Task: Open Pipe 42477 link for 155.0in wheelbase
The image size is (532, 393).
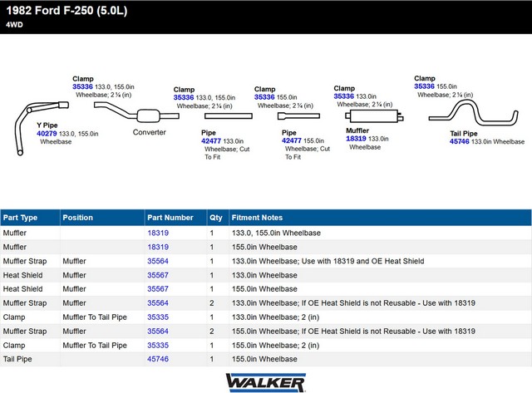Action: click(292, 140)
